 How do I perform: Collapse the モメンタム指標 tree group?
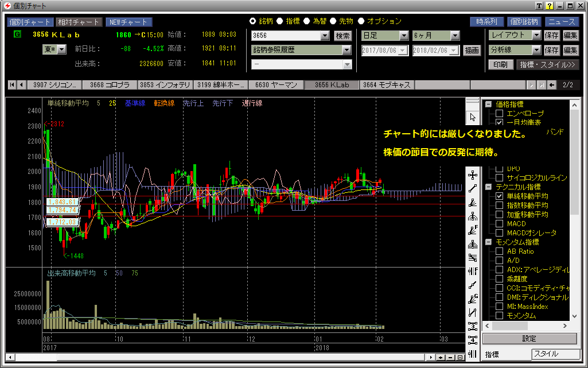(x=488, y=242)
